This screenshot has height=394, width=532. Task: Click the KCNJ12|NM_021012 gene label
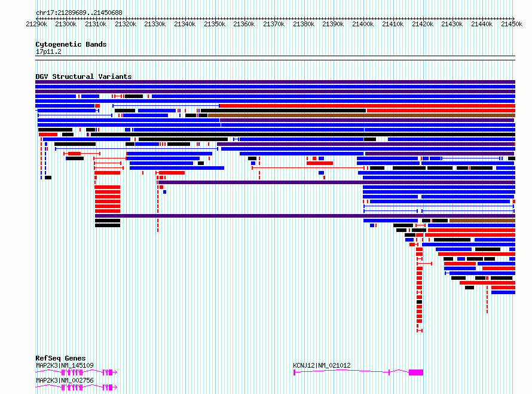[322, 365]
